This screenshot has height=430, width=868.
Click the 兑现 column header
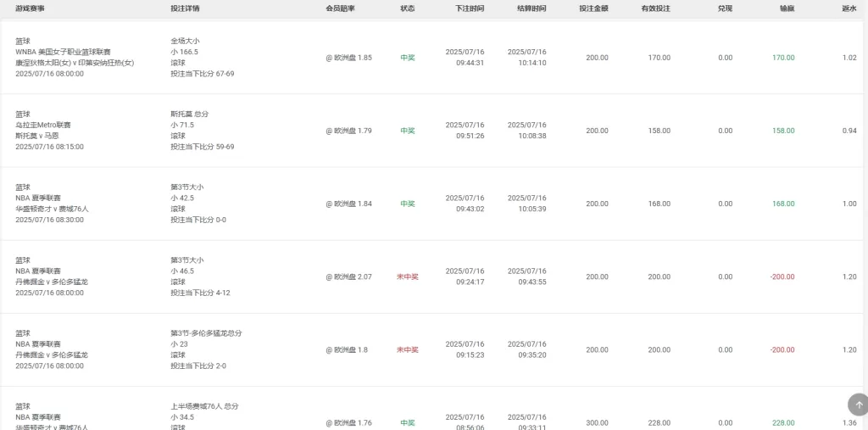pyautogui.click(x=726, y=8)
